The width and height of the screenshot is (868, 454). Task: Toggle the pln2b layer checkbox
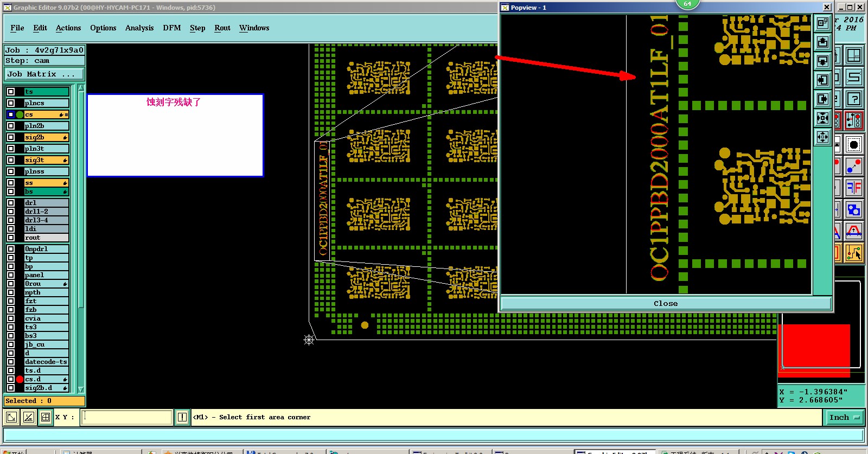point(11,126)
